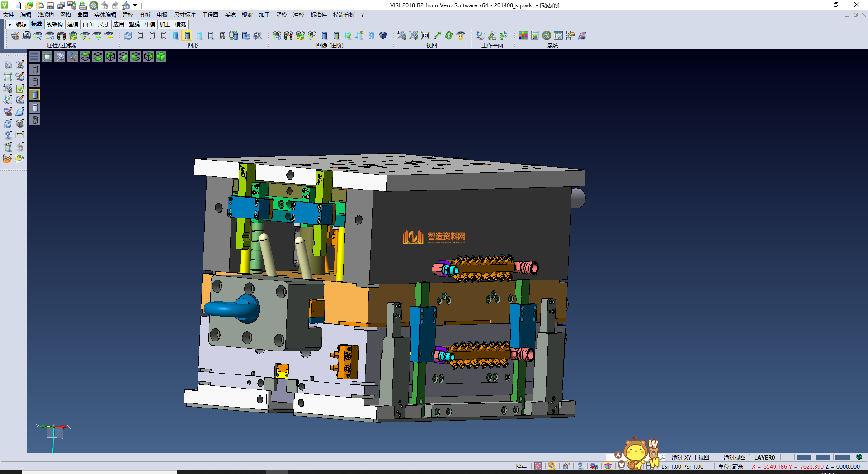Click the 1:1 zoom-fit view icon
The width and height of the screenshot is (868, 474).
coord(425,35)
